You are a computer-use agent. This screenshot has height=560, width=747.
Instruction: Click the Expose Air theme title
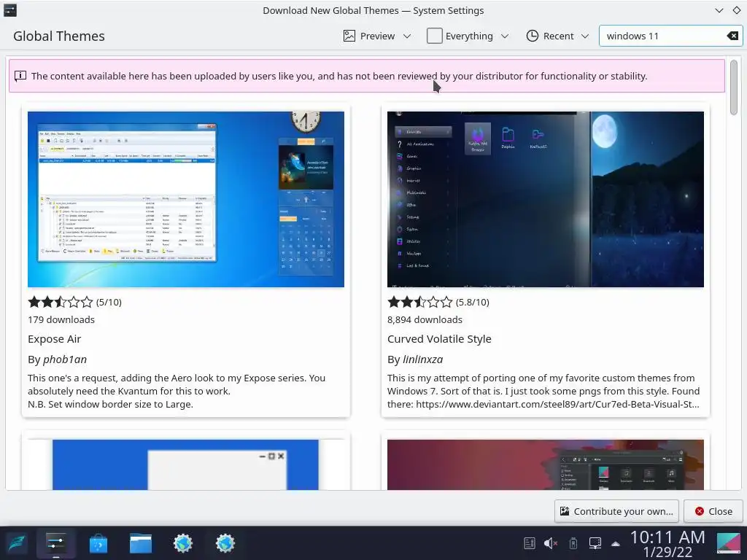(x=54, y=339)
